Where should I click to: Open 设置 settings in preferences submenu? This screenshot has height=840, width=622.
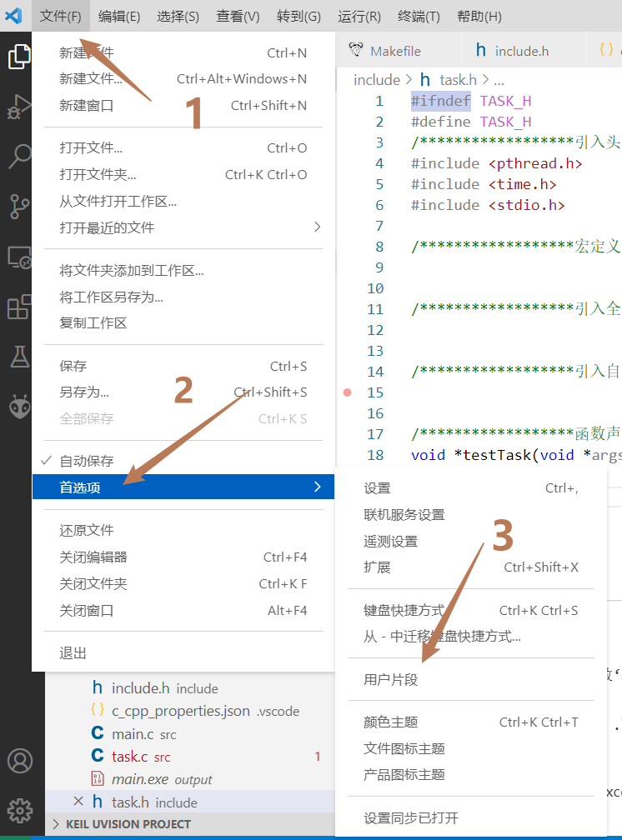(x=471, y=488)
